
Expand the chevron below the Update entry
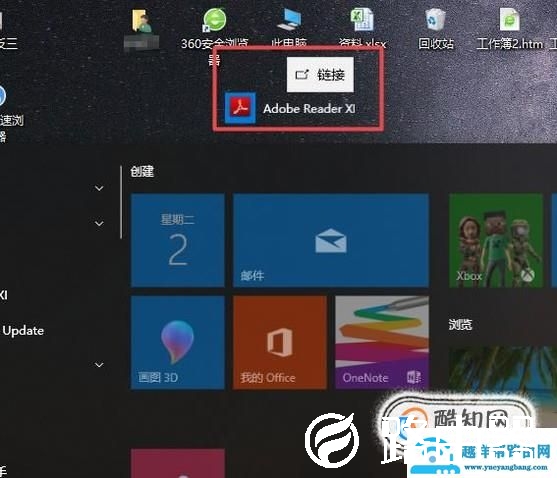99,365
